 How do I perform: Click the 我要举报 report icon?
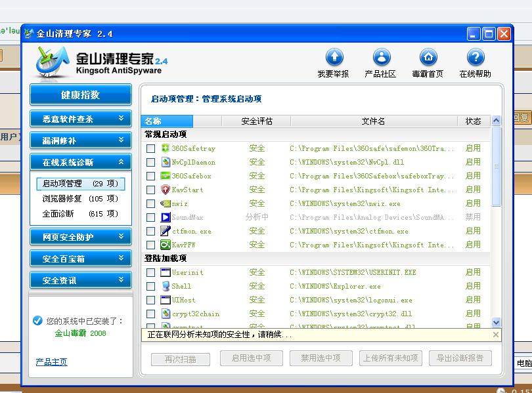(x=334, y=57)
